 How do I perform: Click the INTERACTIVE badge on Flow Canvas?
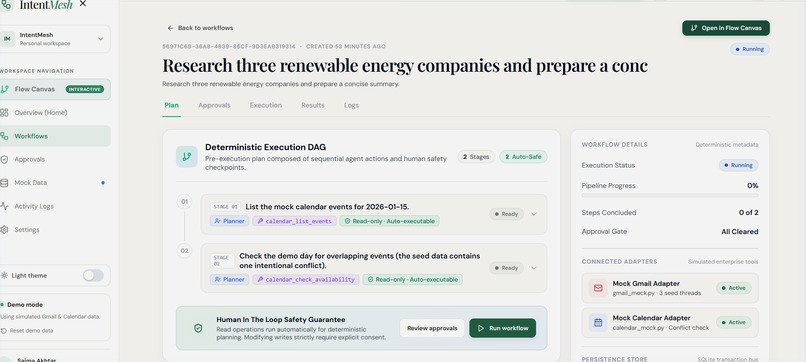click(x=84, y=89)
